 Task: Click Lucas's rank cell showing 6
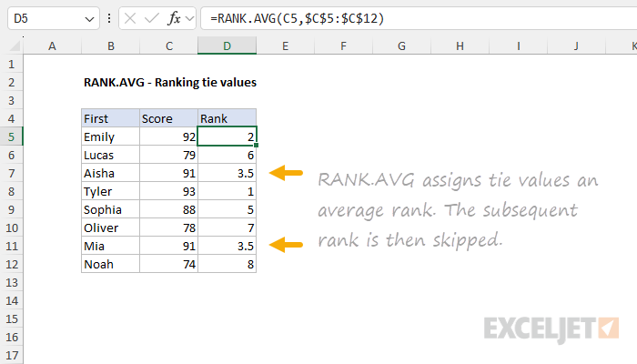227,156
